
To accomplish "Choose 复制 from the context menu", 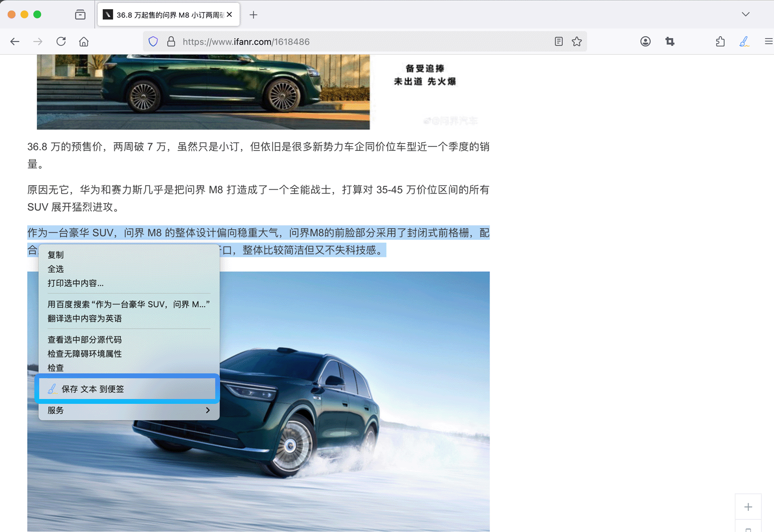I will point(129,255).
